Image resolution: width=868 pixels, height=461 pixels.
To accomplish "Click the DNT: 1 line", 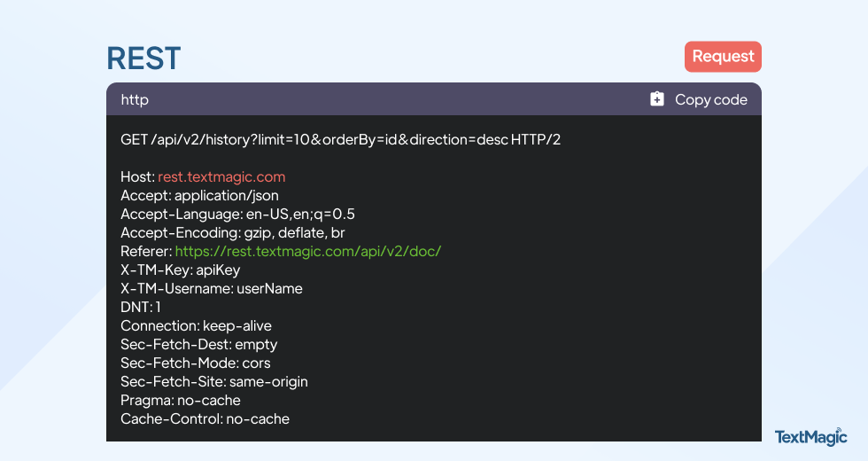I will pos(141,307).
